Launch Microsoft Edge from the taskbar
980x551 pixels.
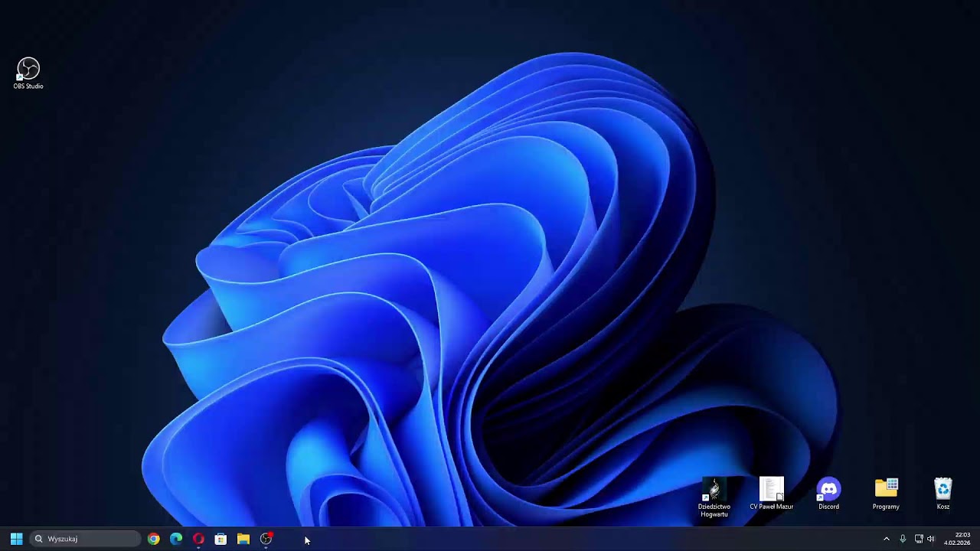pos(176,539)
